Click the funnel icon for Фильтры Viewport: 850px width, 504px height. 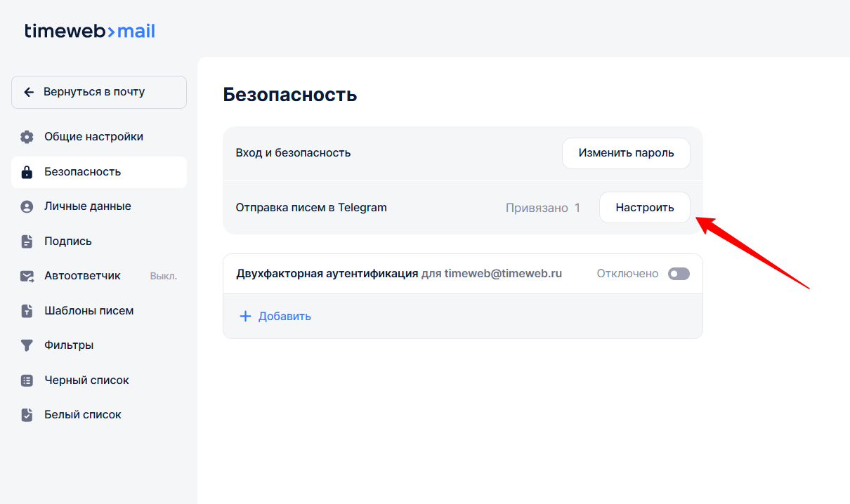[x=27, y=345]
